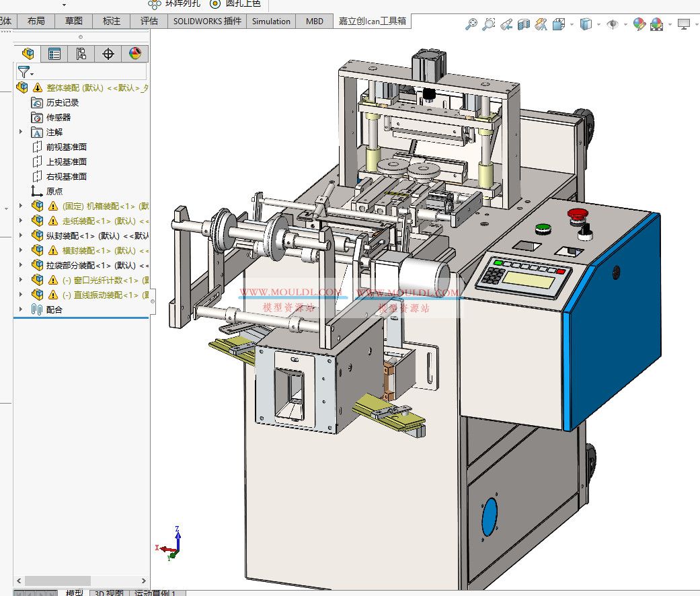Screen dimensions: 700x596
Task: Switch to the Simulation ribbon tab
Action: tap(270, 21)
